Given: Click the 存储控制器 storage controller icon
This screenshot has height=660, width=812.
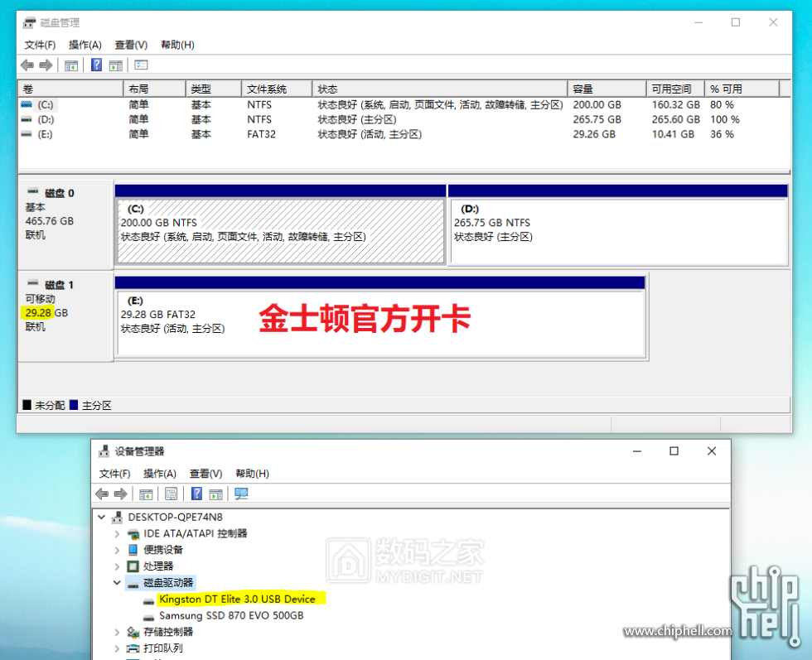Looking at the screenshot, I should pos(133,632).
